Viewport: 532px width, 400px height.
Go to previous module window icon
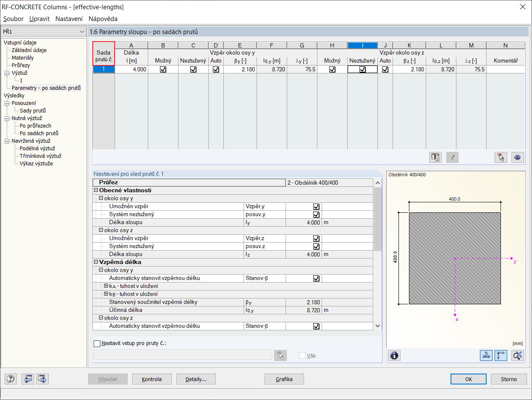(x=28, y=379)
